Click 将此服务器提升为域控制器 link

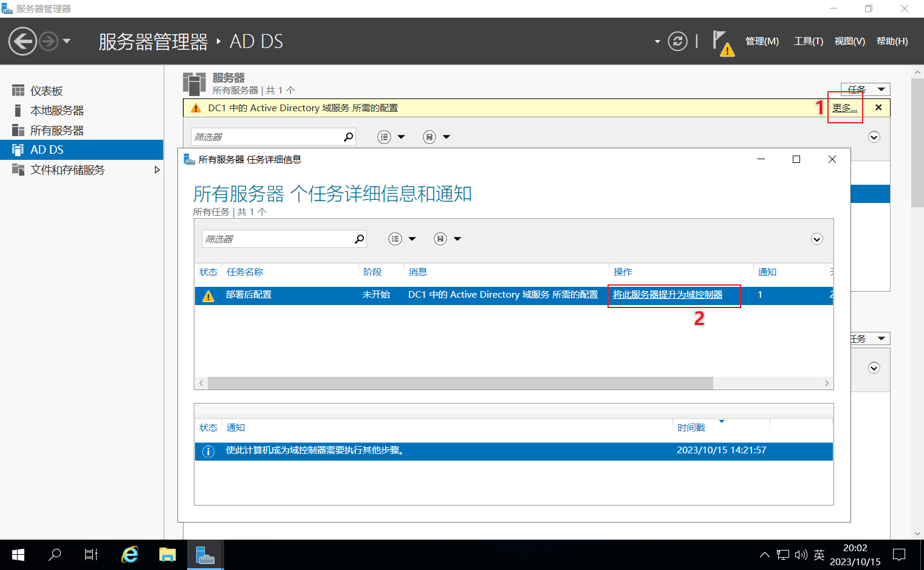click(668, 295)
